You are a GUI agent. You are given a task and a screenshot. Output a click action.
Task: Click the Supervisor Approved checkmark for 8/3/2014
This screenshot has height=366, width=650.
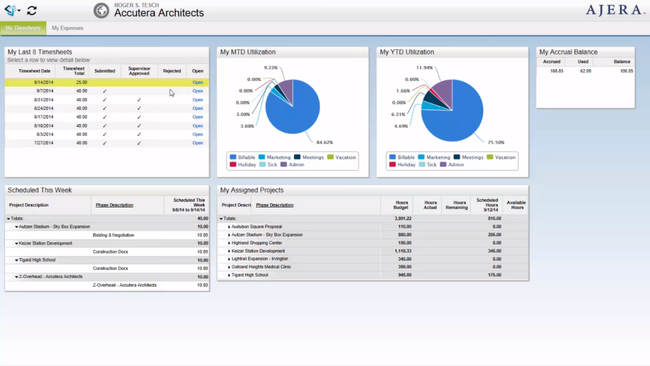tap(139, 134)
